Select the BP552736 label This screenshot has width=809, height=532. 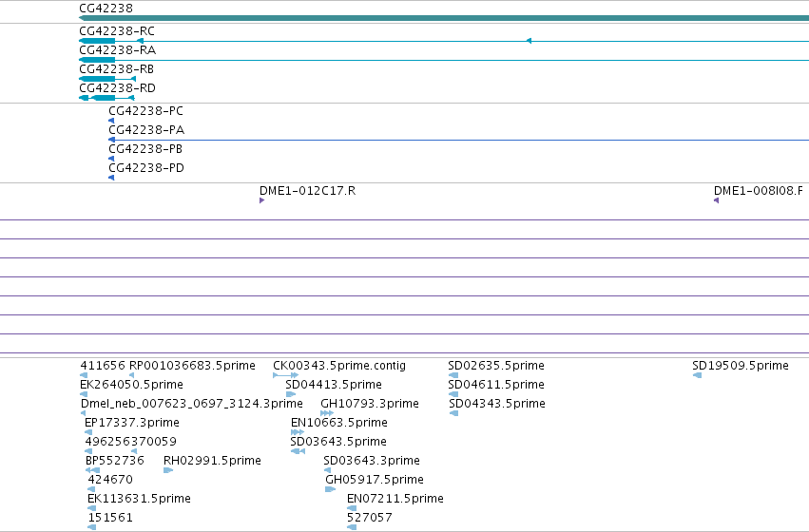(x=114, y=461)
